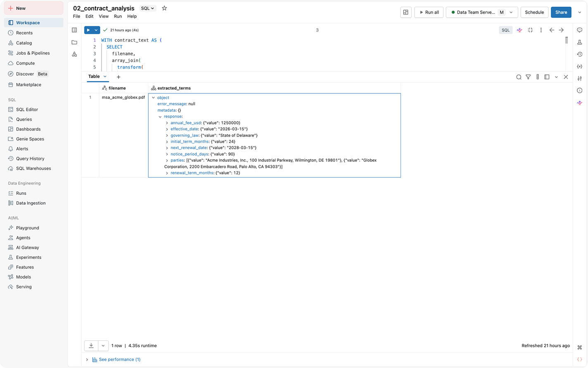Screen dimensions: 588x368
Task: Open version history clock icon
Action: 580,54
